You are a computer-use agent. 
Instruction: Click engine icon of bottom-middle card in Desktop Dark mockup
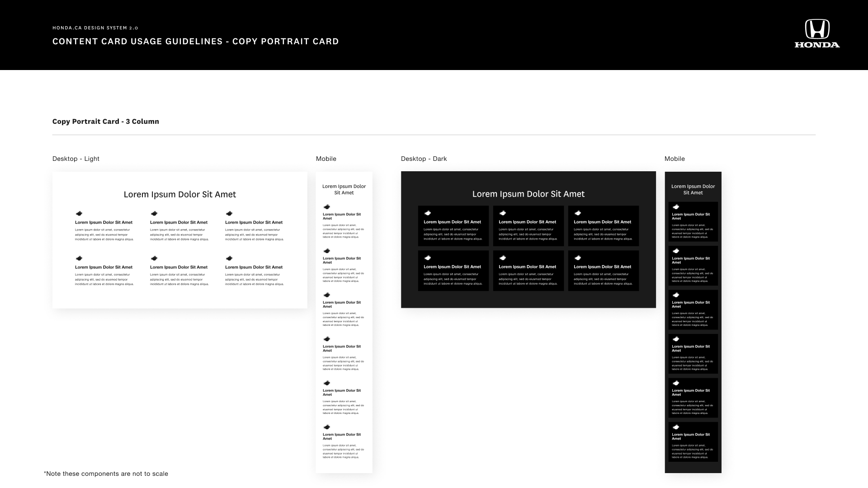tap(502, 258)
